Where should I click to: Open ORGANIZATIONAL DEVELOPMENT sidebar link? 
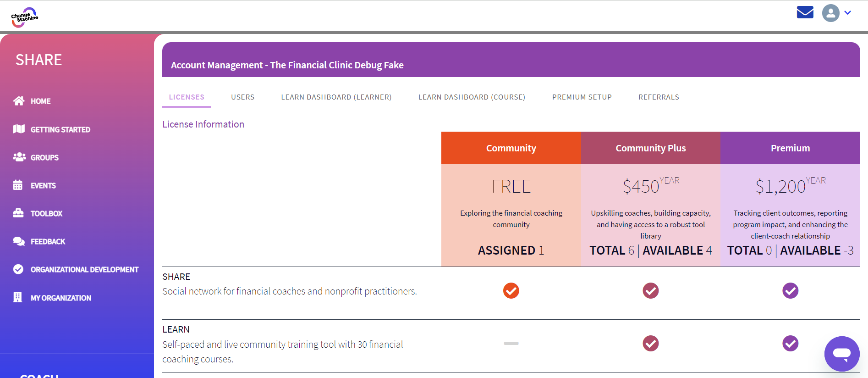[84, 270]
